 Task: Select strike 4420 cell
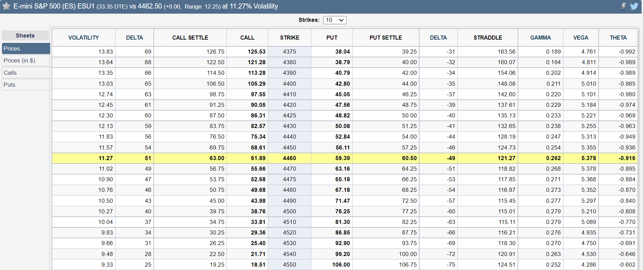[x=290, y=105]
